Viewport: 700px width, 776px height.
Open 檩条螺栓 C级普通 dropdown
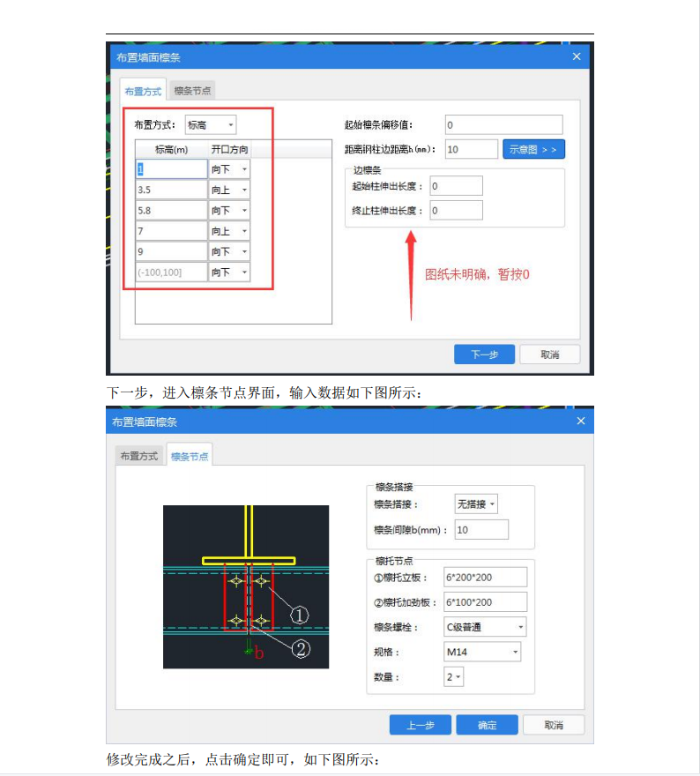[485, 627]
